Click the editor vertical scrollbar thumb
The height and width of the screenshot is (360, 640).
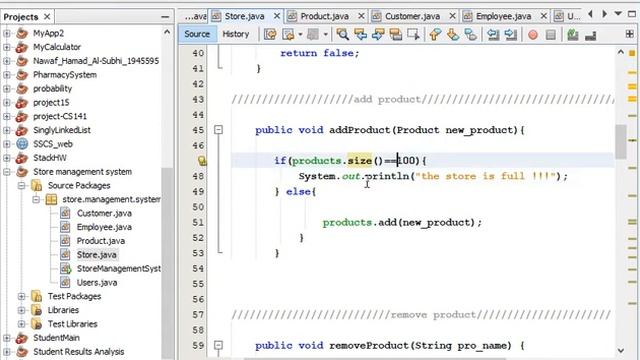click(x=621, y=142)
